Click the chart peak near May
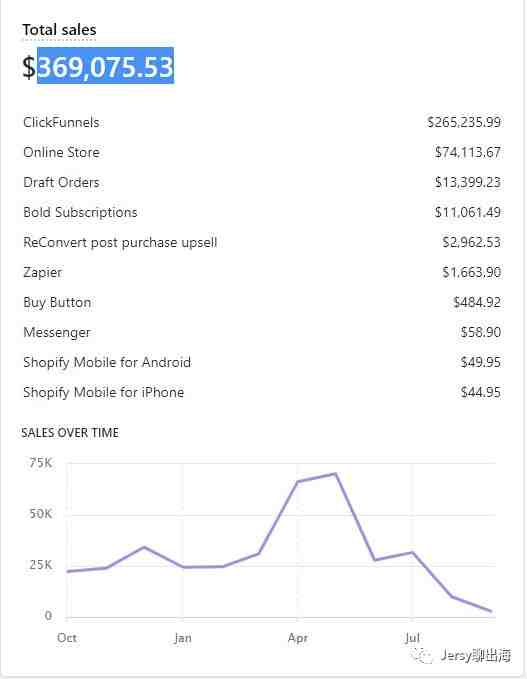Viewport: 527px width, 679px height. [336, 474]
